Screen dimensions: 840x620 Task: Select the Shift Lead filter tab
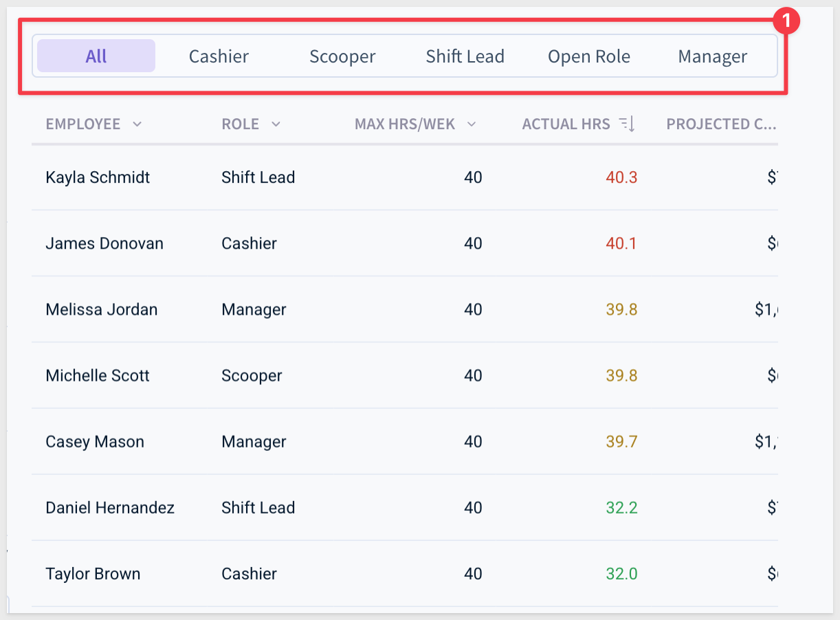(465, 56)
